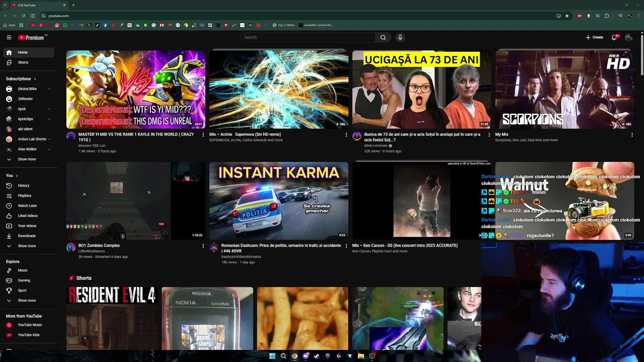This screenshot has width=644, height=362.
Task: Click the search magnifier button
Action: [x=383, y=37]
